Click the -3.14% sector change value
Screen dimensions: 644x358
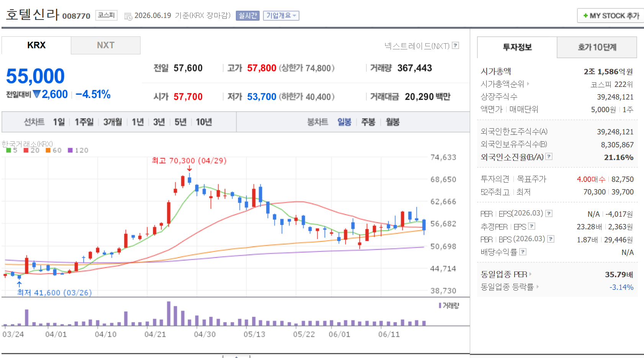coord(621,287)
